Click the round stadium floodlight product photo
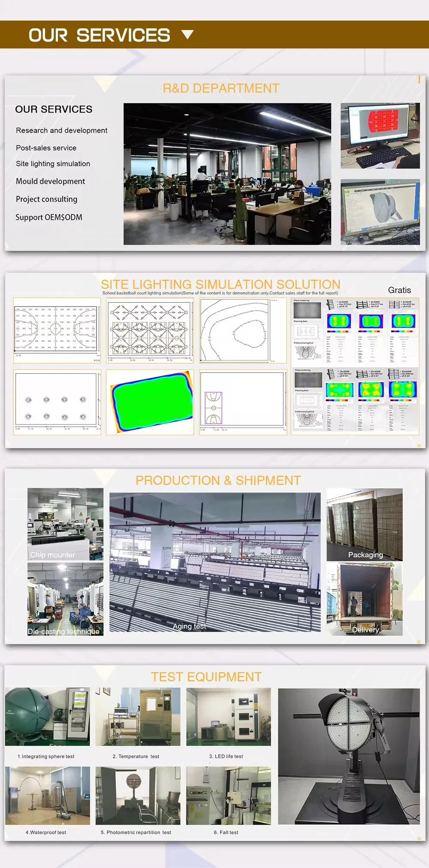429x868 pixels. click(x=349, y=756)
